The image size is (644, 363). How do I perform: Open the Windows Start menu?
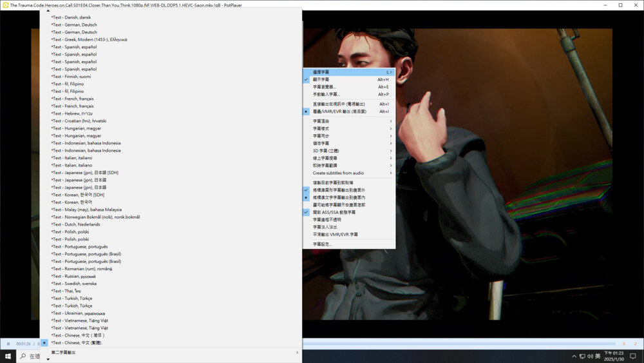(8, 356)
